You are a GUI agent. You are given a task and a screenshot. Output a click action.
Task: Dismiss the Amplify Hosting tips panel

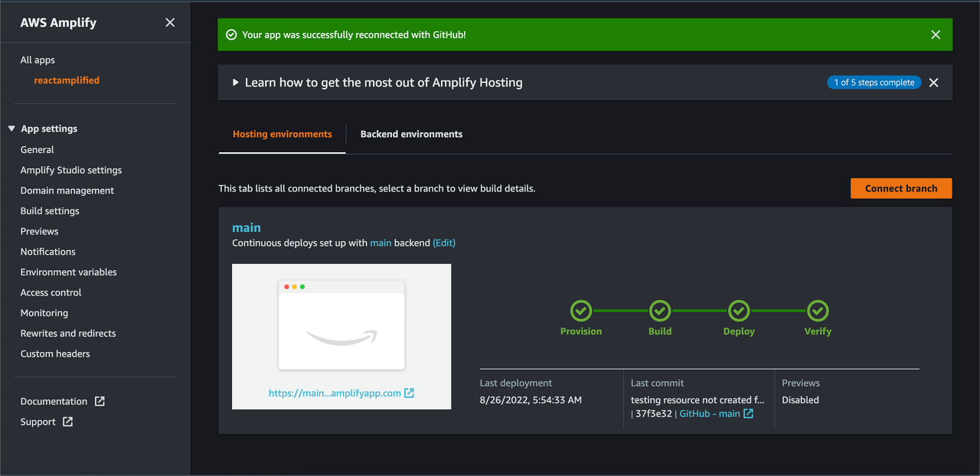933,83
